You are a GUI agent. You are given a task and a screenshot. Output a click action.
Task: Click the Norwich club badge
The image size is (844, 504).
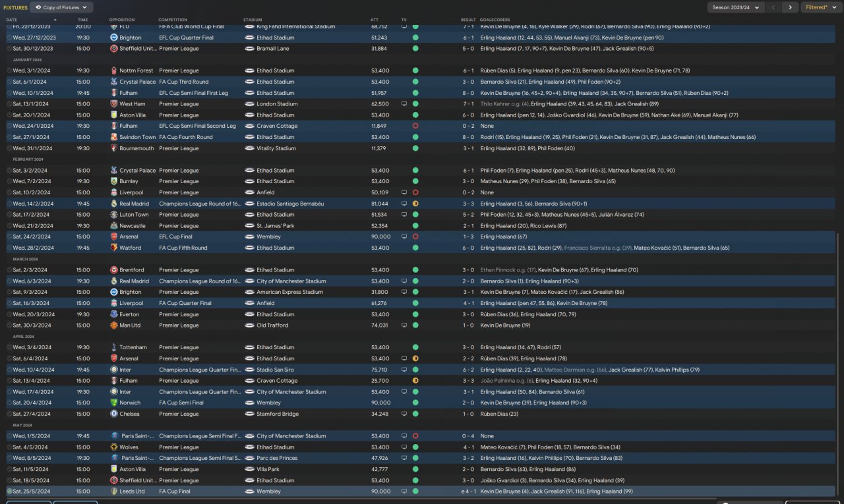[114, 403]
